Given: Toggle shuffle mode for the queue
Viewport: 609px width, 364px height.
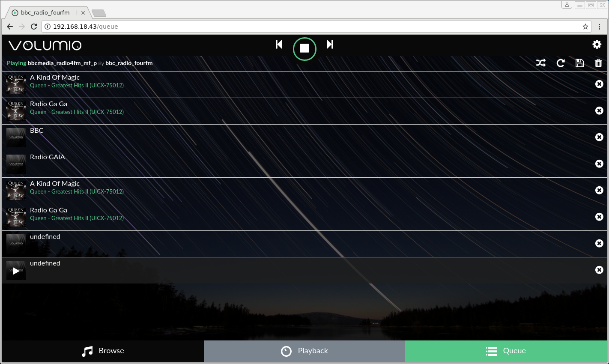Looking at the screenshot, I should point(541,63).
